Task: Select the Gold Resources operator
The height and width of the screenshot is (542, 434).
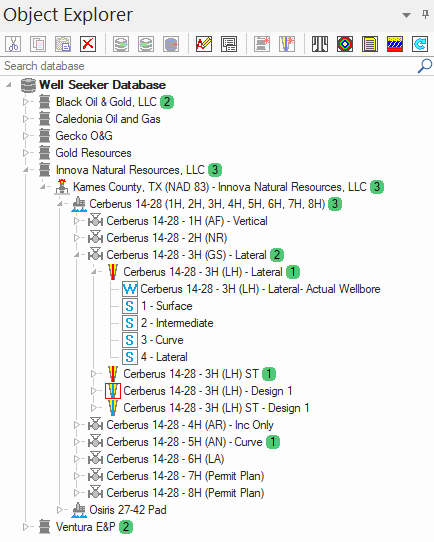Action: (x=93, y=153)
